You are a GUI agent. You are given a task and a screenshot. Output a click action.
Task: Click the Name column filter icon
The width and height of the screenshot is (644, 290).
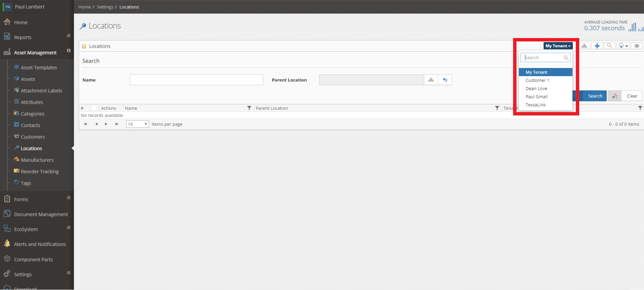(249, 108)
